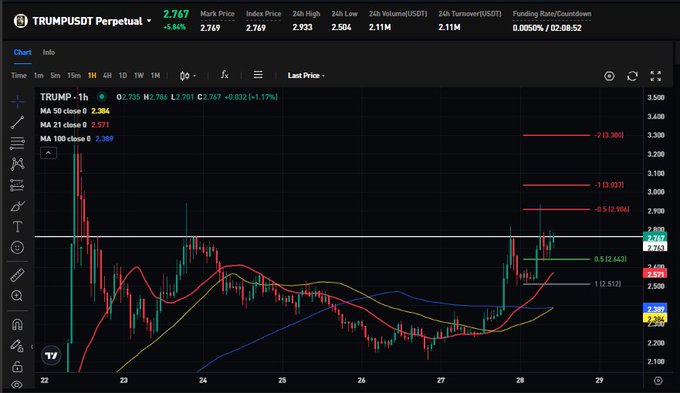Click the -0.5 (2.906) Fibonacci level label
Image resolution: width=680 pixels, height=393 pixels.
(611, 209)
